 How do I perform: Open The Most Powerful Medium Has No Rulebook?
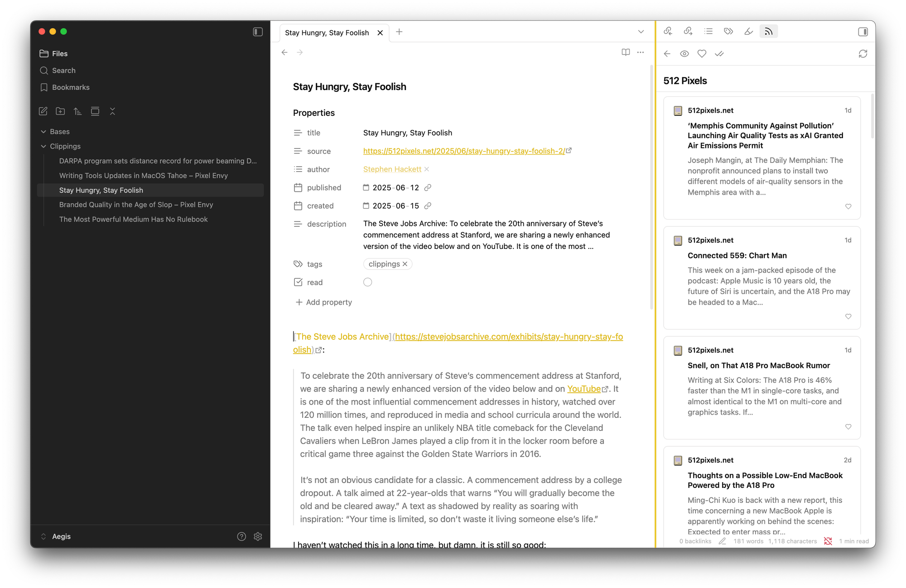point(133,219)
